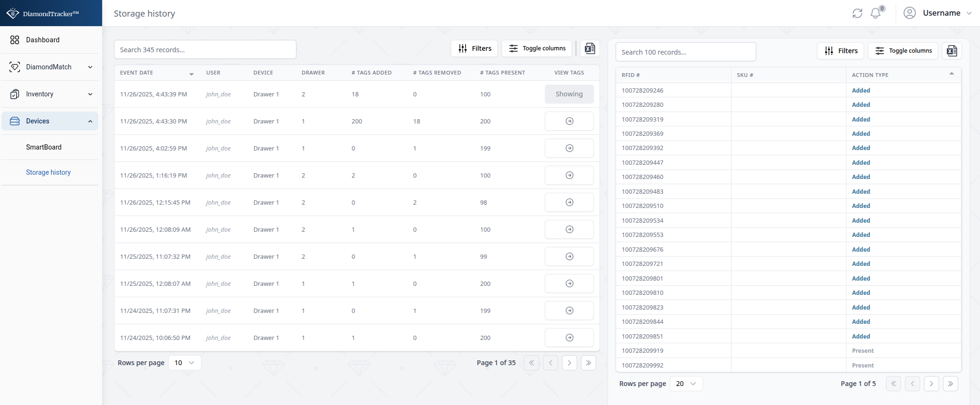This screenshot has height=405, width=980.
Task: Click the Search 345 records field
Action: 205,50
